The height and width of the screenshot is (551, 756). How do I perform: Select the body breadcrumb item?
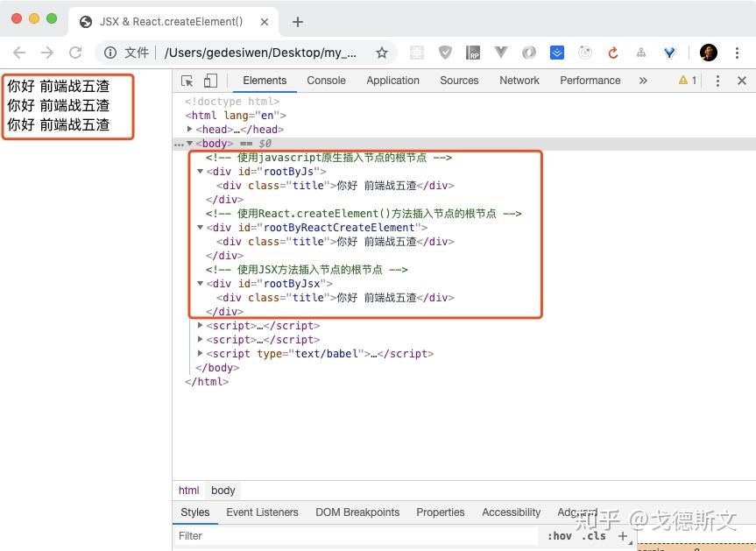[x=223, y=491]
